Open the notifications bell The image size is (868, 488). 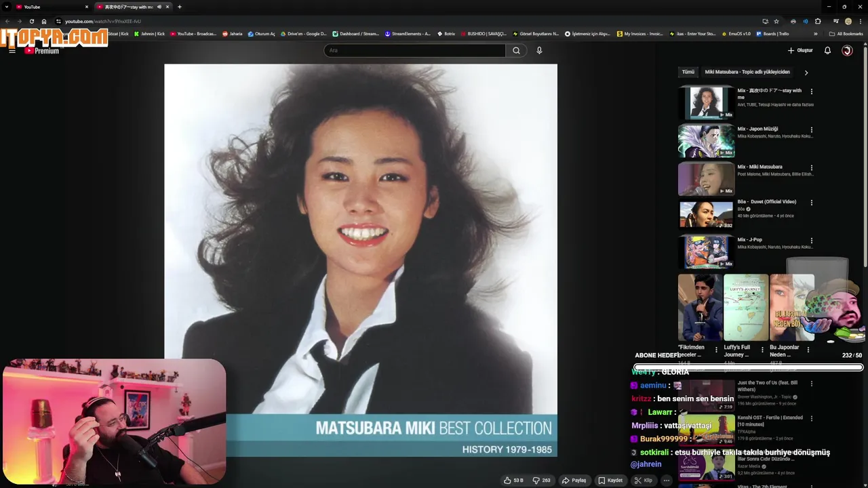[827, 50]
